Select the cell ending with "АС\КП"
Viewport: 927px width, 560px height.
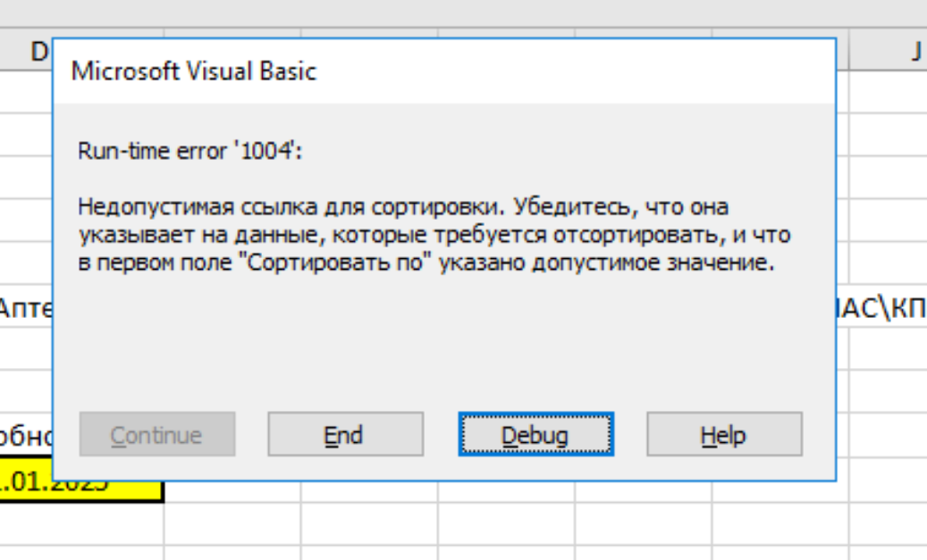[x=885, y=309]
